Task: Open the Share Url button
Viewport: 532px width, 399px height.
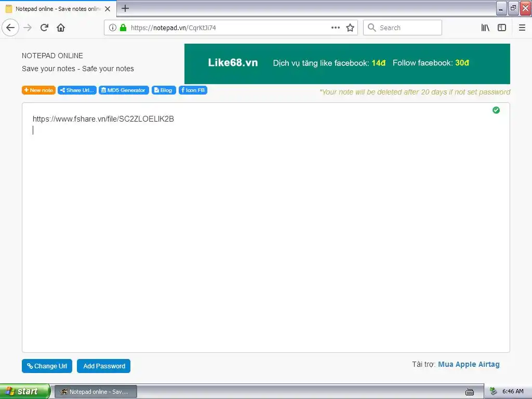Action: click(x=77, y=90)
